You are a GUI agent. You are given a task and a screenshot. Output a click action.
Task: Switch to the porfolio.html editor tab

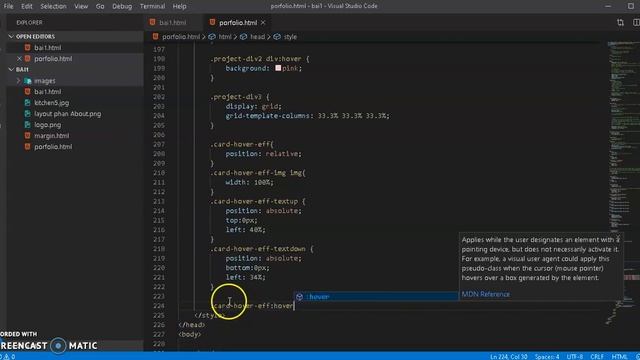238,22
